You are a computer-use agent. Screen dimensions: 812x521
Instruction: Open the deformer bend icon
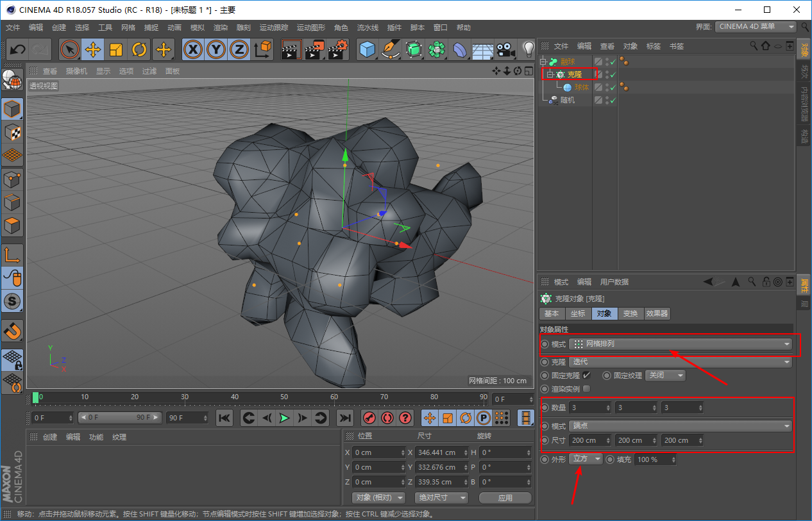[x=460, y=49]
